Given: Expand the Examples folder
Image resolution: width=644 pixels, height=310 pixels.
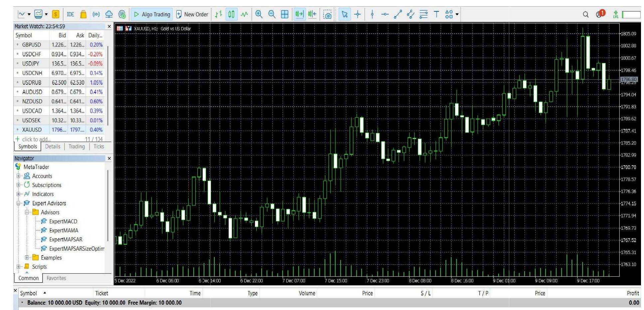Looking at the screenshot, I should pyautogui.click(x=27, y=257).
